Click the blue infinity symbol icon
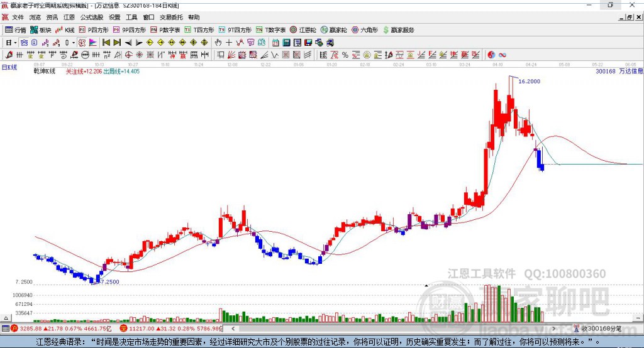Screen dimensions: 644x348 (x=502, y=55)
